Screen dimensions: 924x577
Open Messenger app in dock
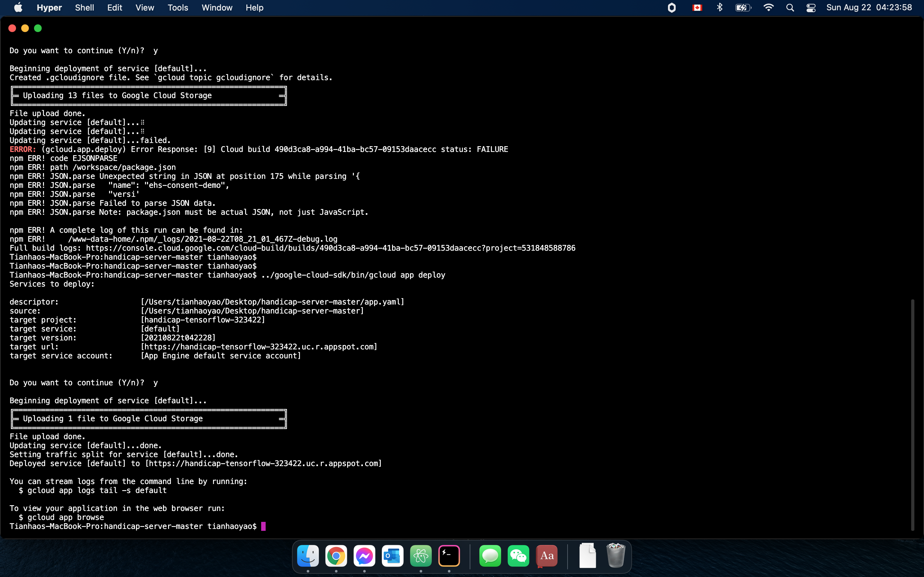(x=364, y=556)
